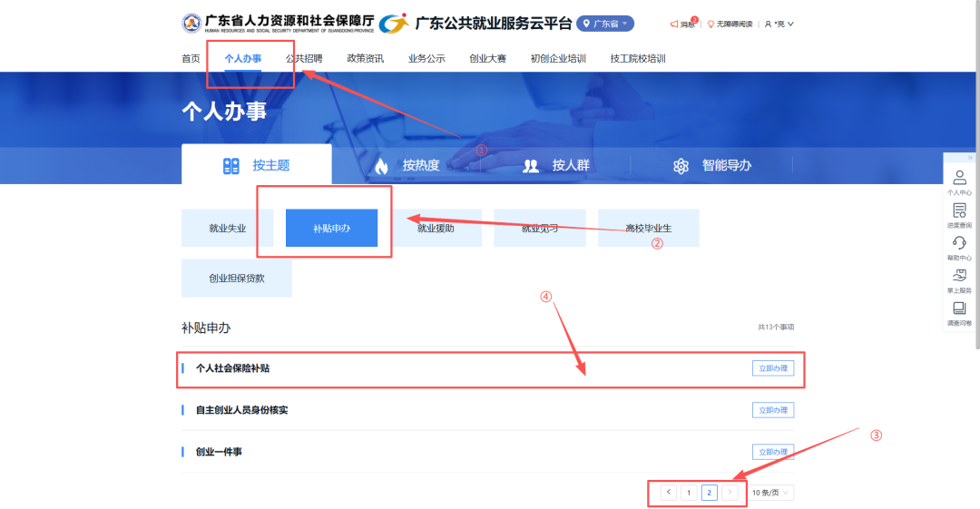
Task: Open 掌上服务 in the right sidebar
Action: [959, 280]
